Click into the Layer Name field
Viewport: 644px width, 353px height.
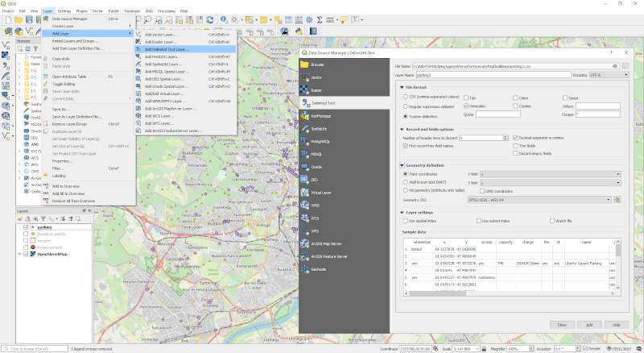pyautogui.click(x=493, y=75)
